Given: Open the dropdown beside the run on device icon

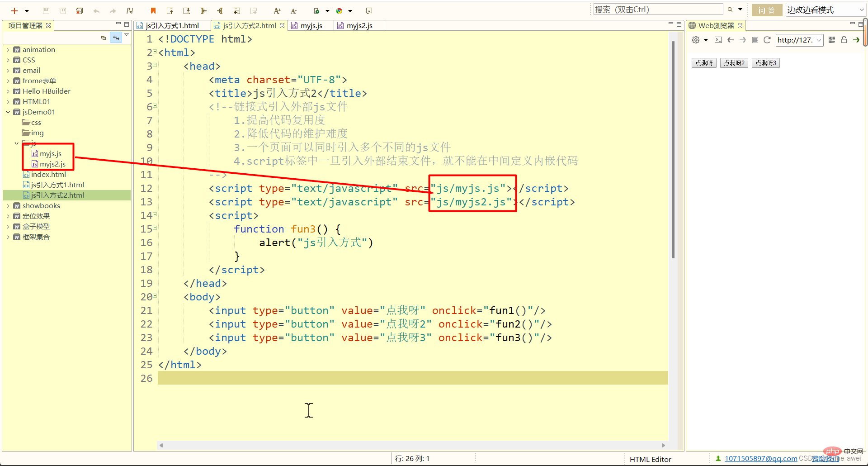Looking at the screenshot, I should (x=327, y=11).
